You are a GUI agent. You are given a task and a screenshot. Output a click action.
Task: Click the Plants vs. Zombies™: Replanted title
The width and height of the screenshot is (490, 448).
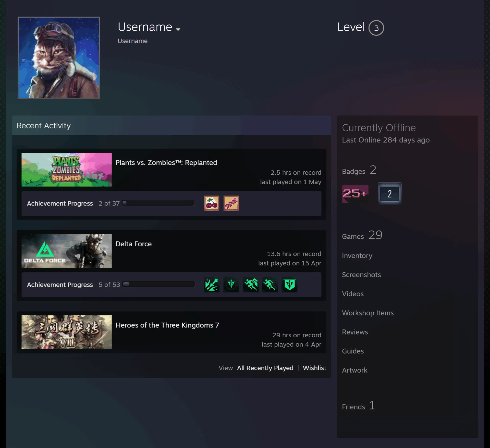click(x=166, y=163)
